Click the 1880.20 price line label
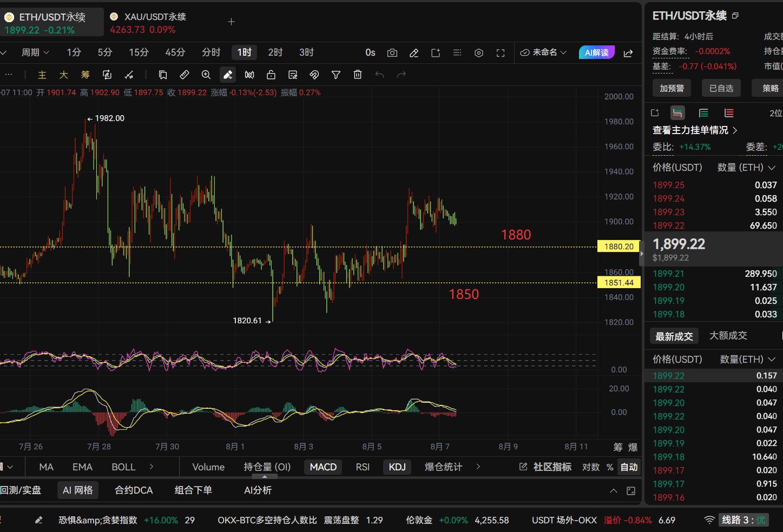 click(618, 247)
